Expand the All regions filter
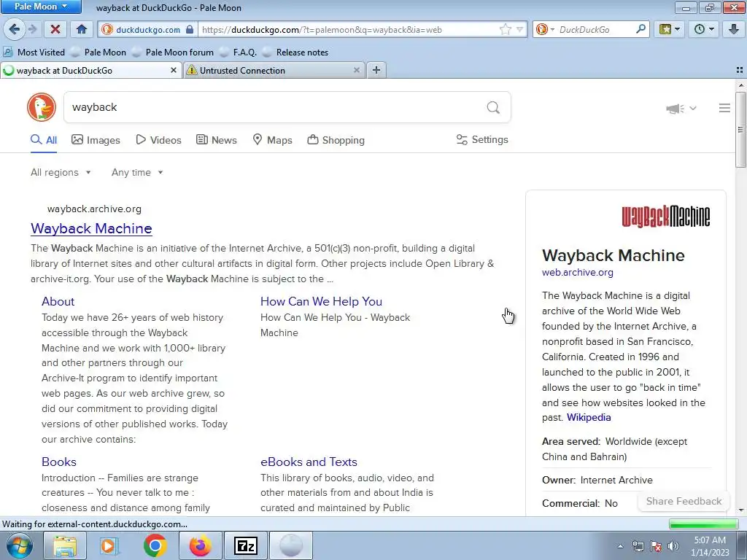This screenshot has height=560, width=747. [x=61, y=172]
